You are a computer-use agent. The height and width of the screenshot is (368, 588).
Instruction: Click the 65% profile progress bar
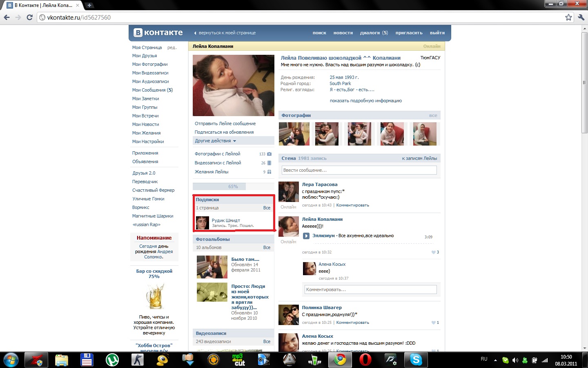tap(233, 186)
